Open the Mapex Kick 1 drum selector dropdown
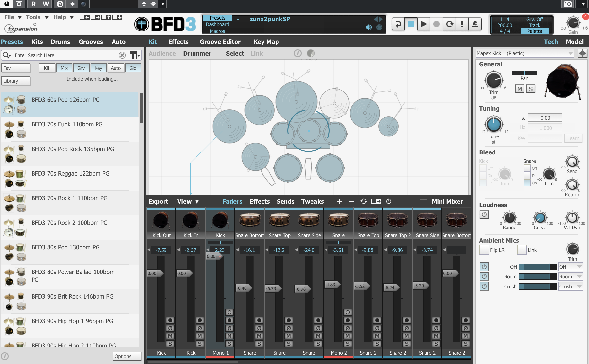Screen dimensions: 589x364 click(x=570, y=53)
